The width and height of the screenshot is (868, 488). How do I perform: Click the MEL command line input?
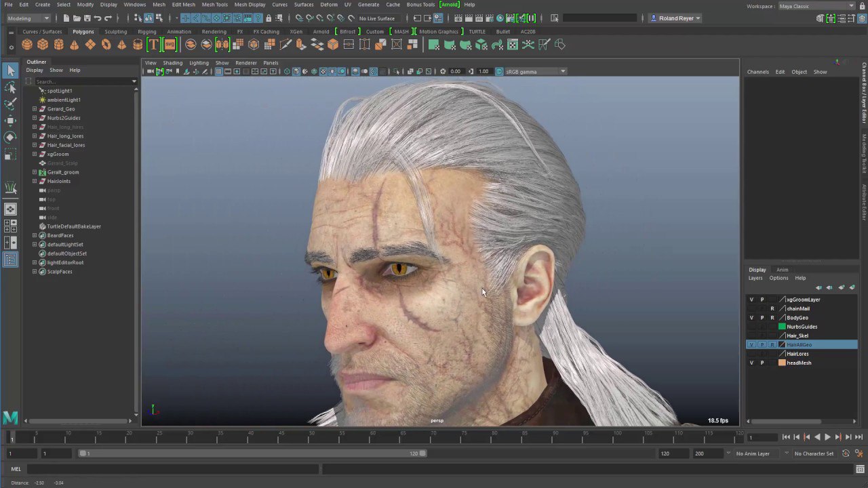[x=173, y=469]
